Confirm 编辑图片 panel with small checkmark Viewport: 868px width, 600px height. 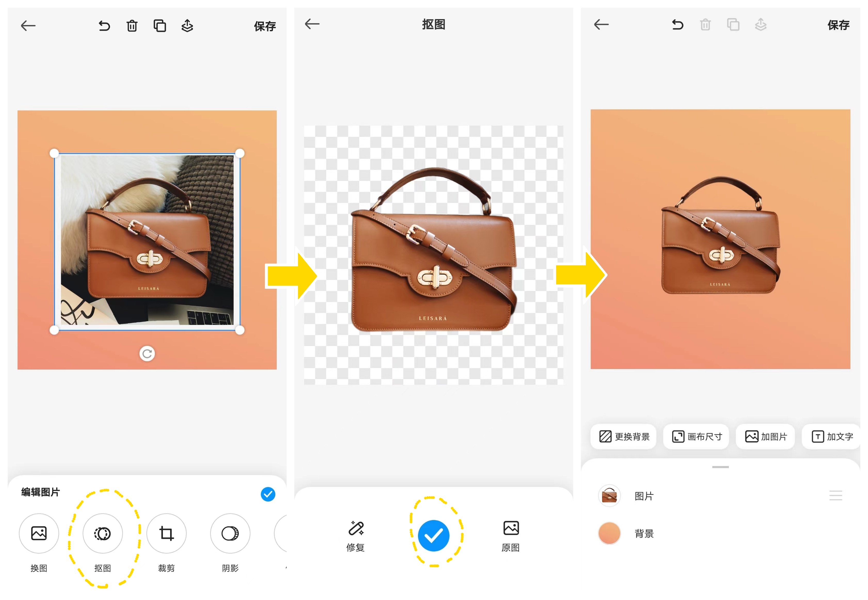[268, 494]
